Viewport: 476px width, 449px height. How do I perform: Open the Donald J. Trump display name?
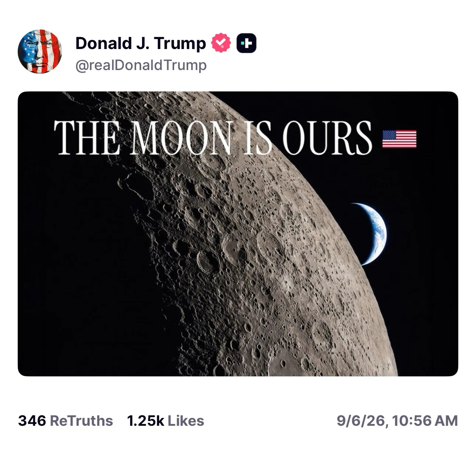pyautogui.click(x=141, y=43)
